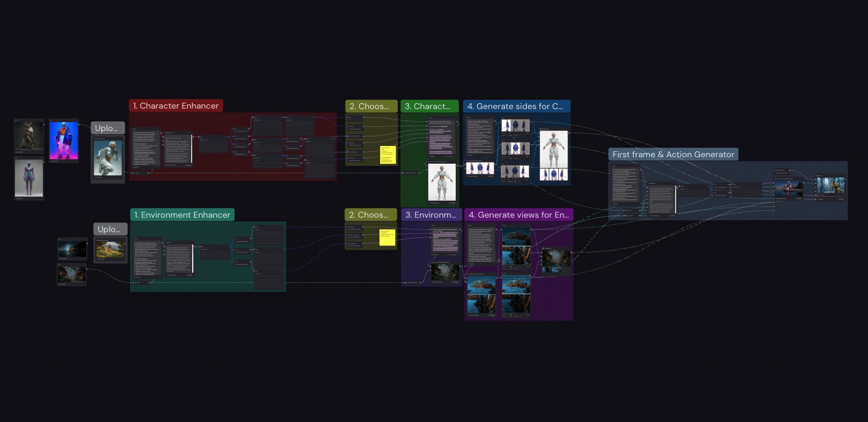Click the purple "3. Environm..." group label
Image resolution: width=868 pixels, height=422 pixels.
[x=431, y=215]
